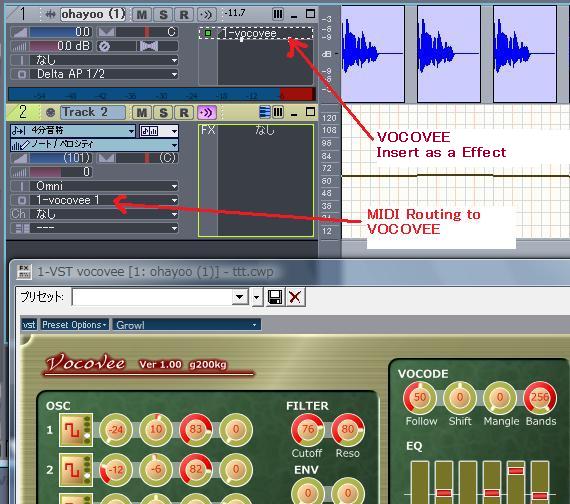The width and height of the screenshot is (570, 504).
Task: Arm Track 2 for recording
Action: pyautogui.click(x=184, y=112)
